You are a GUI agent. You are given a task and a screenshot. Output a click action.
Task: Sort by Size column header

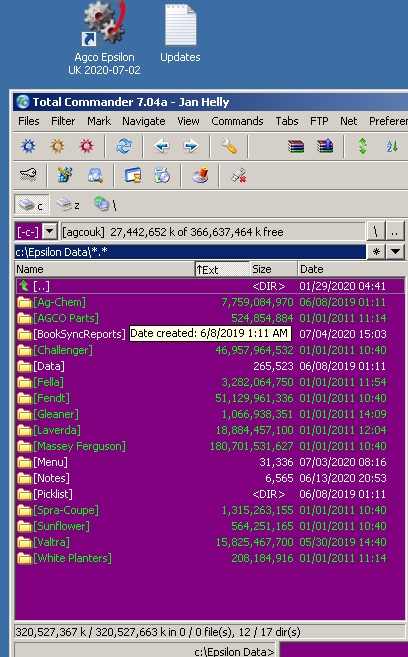tap(274, 269)
